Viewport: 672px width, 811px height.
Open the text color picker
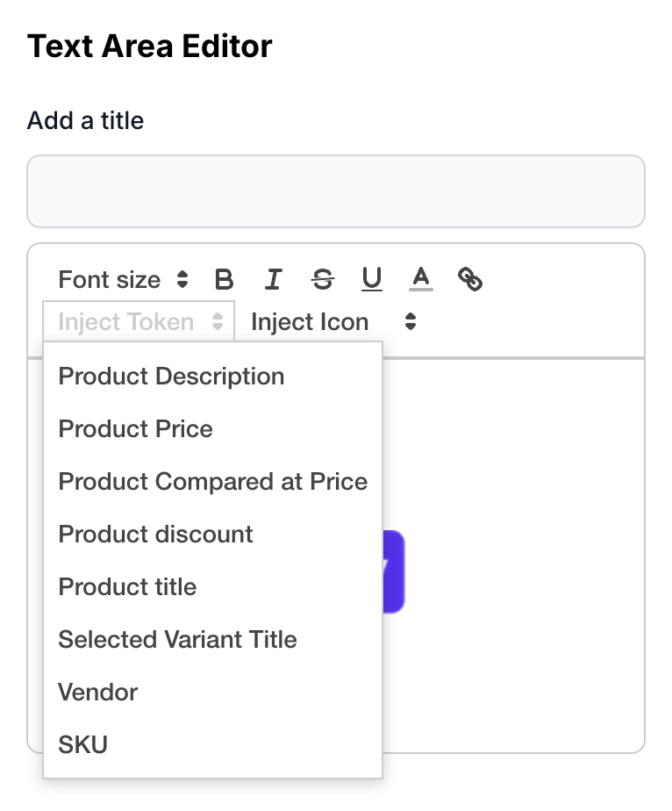(421, 280)
